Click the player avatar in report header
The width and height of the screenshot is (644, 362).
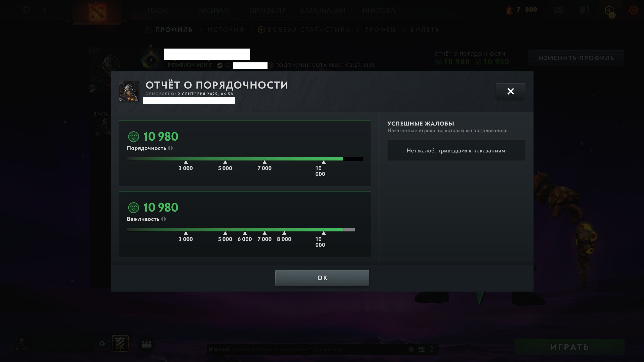coord(129,91)
